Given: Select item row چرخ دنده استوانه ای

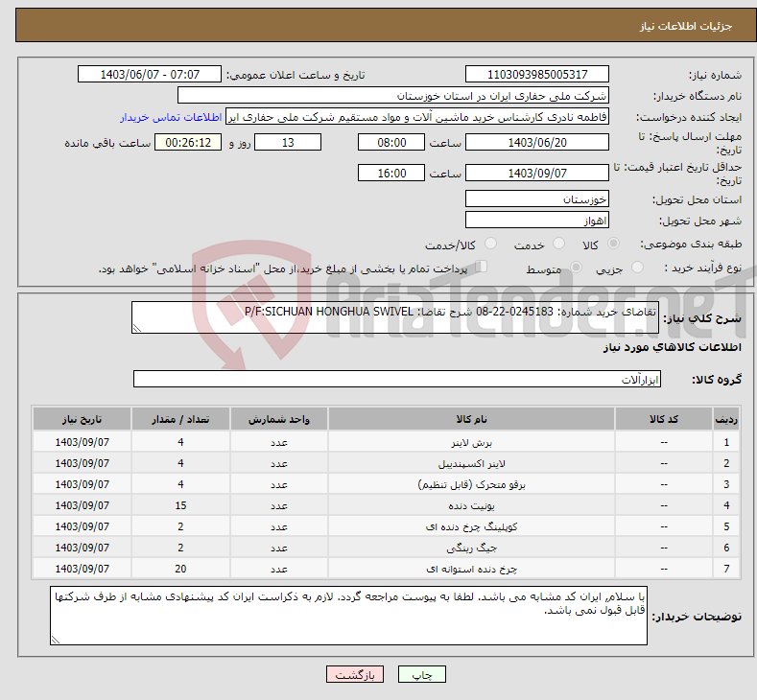Looking at the screenshot, I should (386, 569).
